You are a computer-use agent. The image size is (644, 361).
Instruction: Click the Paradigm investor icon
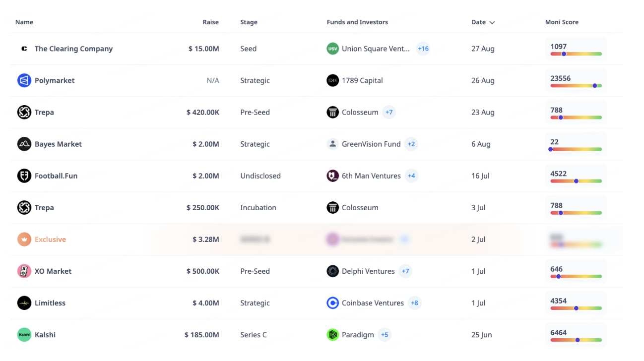[332, 335]
